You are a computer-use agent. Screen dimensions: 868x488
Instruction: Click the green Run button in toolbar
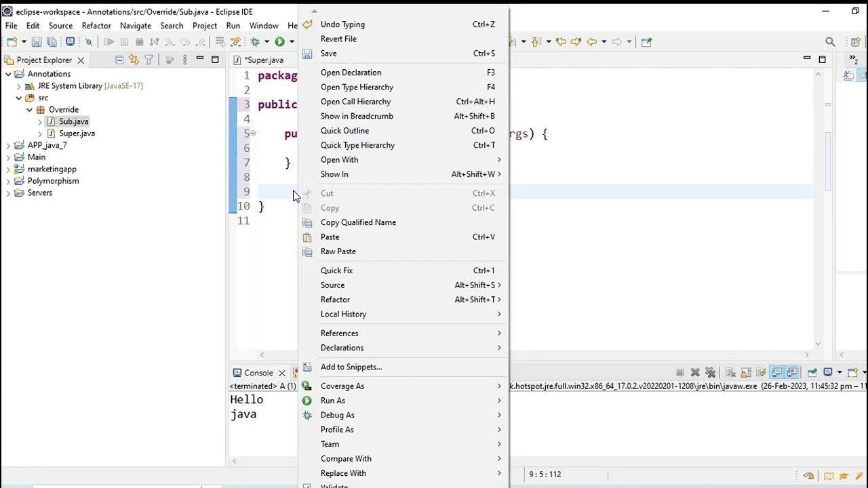279,42
